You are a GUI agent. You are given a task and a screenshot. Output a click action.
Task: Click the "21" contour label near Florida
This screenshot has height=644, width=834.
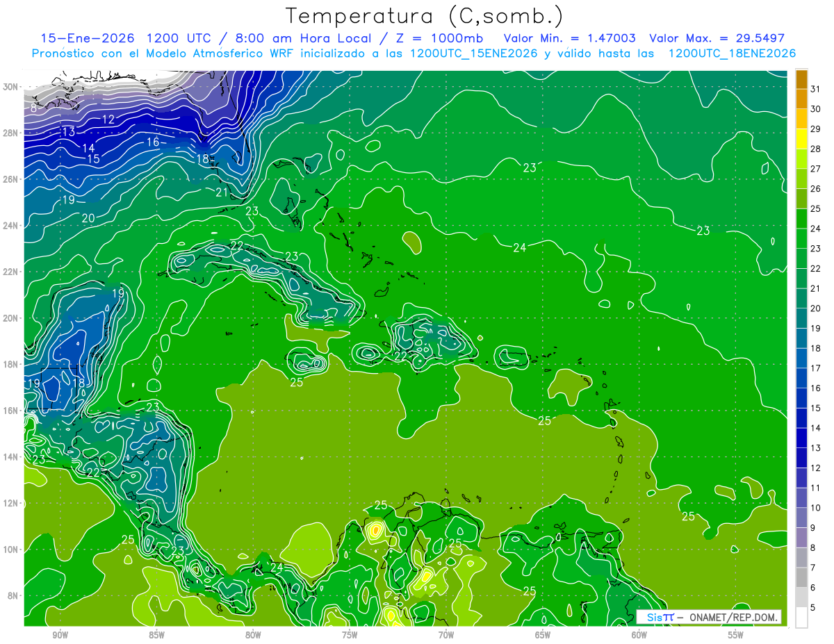pos(222,192)
